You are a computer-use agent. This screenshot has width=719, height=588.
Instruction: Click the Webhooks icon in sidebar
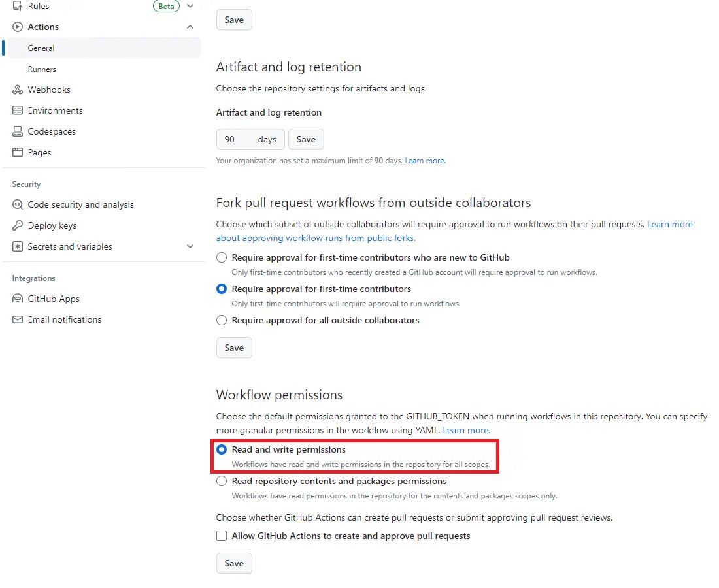18,90
